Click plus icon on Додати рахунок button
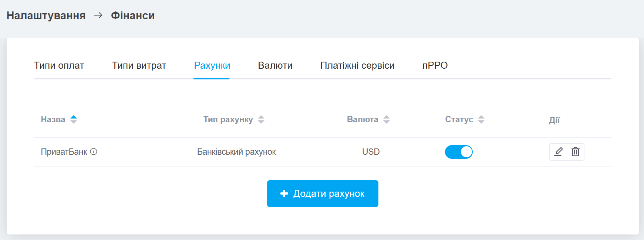This screenshot has width=644, height=240. [x=284, y=193]
